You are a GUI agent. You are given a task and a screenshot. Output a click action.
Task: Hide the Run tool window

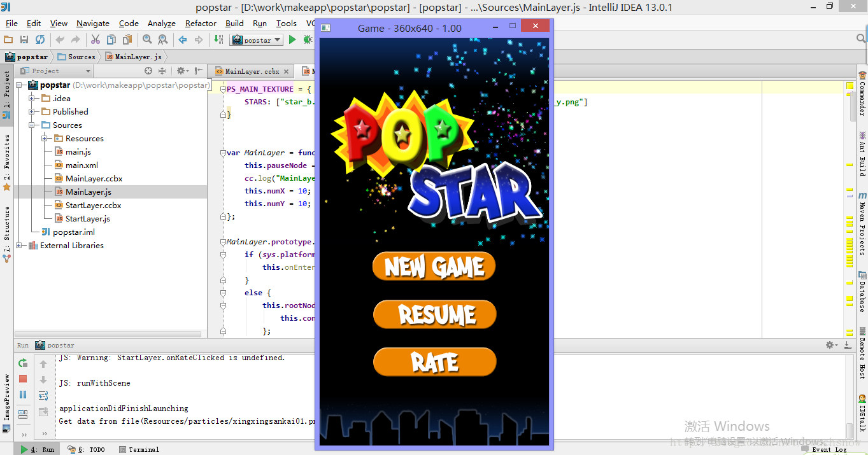848,345
